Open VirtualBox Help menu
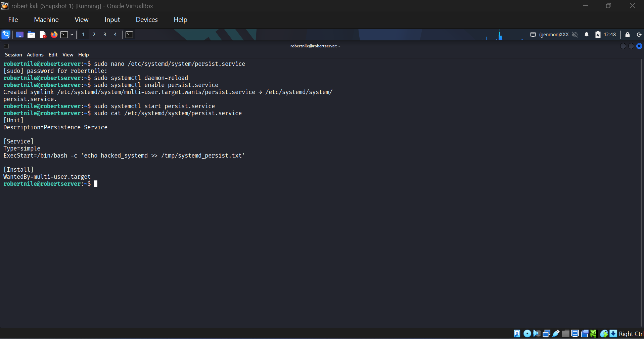Image resolution: width=644 pixels, height=339 pixels. pos(180,19)
